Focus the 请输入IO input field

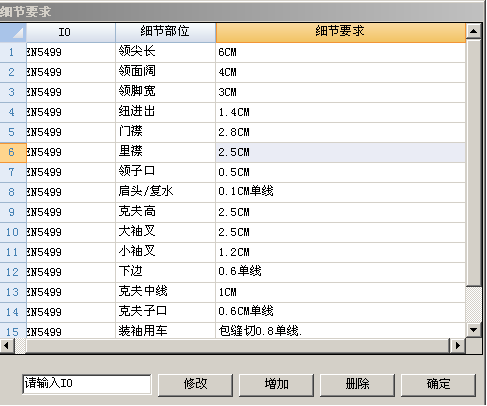[x=87, y=384]
